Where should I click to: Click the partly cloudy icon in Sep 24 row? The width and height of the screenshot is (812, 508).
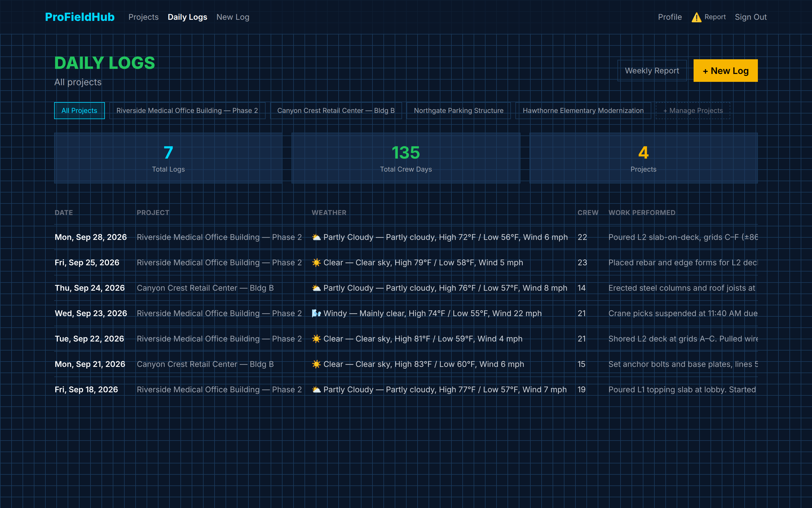316,288
